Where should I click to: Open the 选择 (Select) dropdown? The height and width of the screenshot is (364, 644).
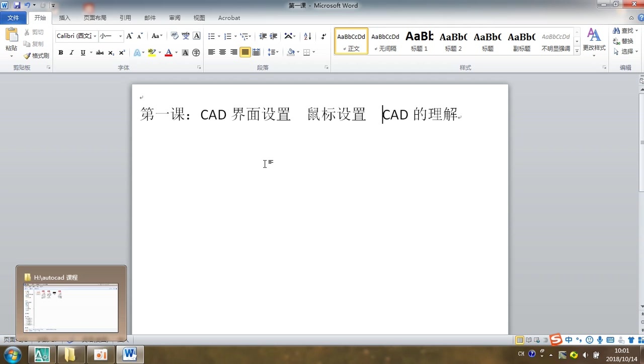(625, 51)
